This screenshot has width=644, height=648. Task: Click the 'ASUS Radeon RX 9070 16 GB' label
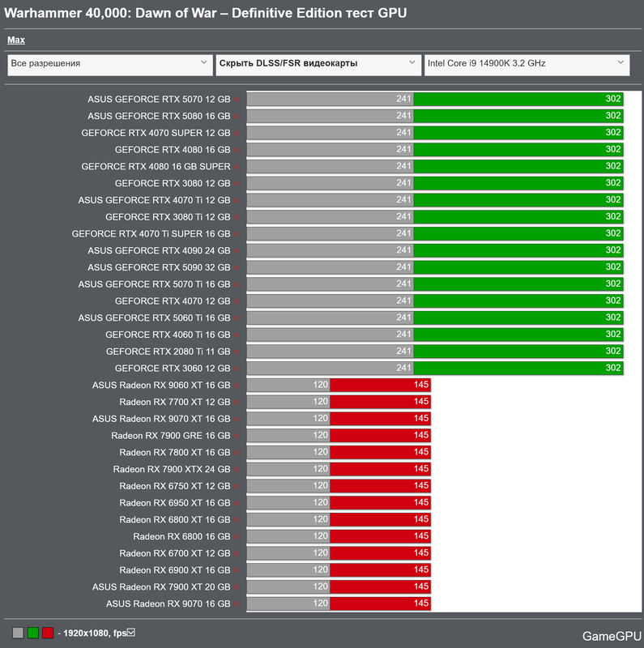(x=168, y=603)
